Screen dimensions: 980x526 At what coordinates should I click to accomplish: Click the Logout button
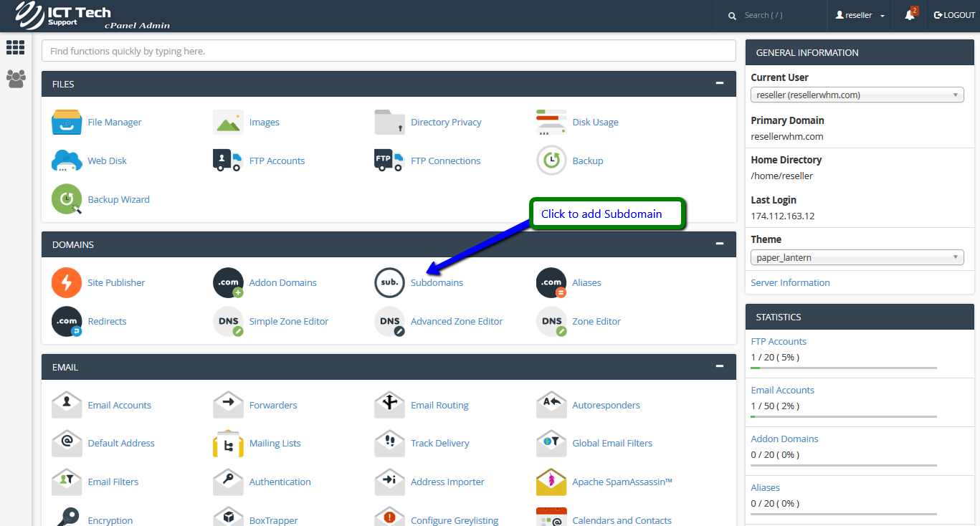[954, 15]
